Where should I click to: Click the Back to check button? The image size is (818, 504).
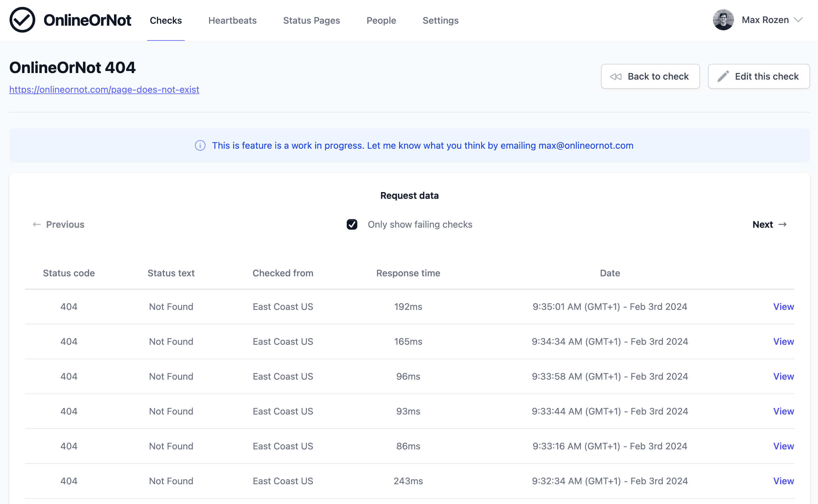pyautogui.click(x=650, y=77)
